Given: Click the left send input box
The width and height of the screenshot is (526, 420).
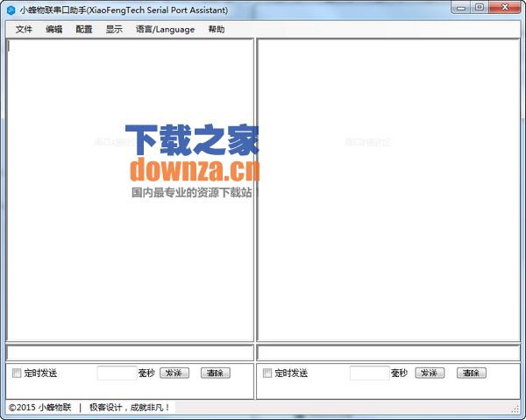Looking at the screenshot, I should tap(130, 353).
